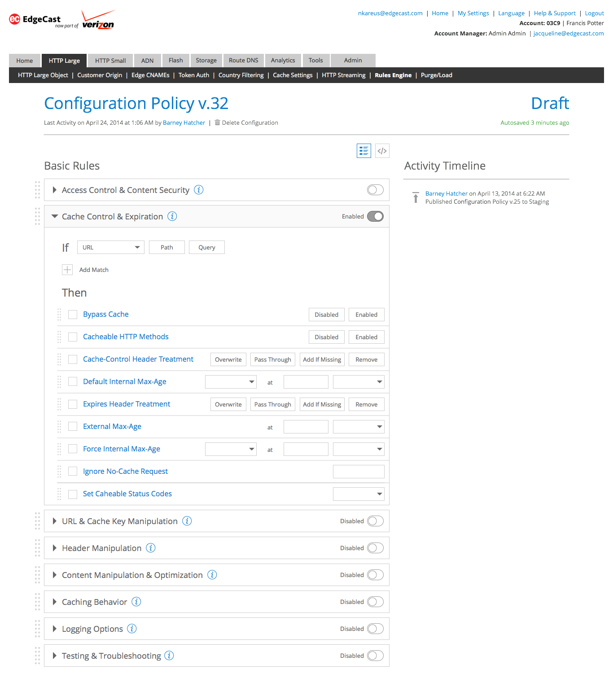The width and height of the screenshot is (613, 700).
Task: Grab drag handle of Access Control section
Action: click(38, 190)
